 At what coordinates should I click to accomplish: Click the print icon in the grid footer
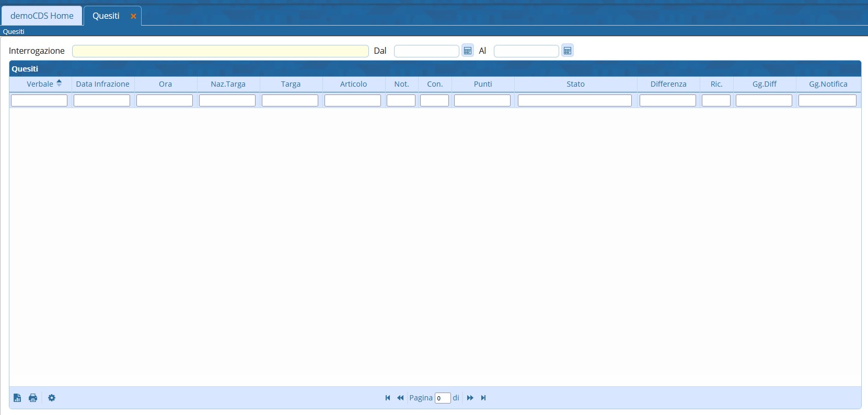coord(33,398)
